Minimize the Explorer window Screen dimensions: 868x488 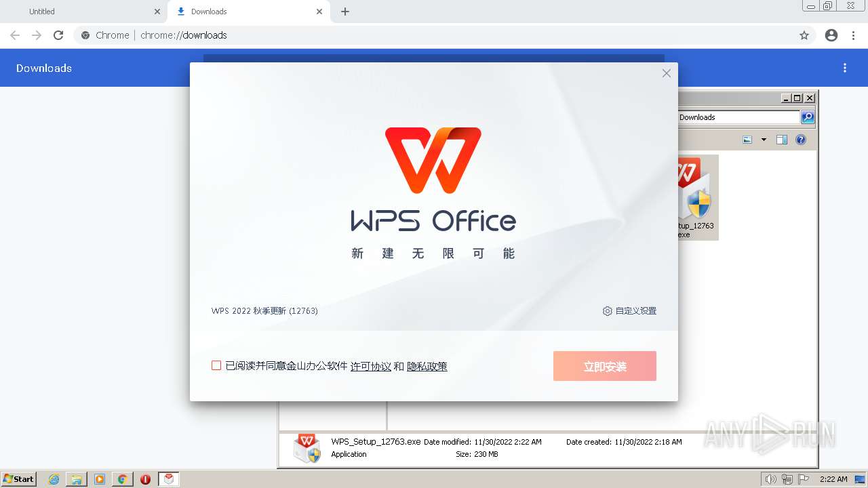pyautogui.click(x=786, y=98)
